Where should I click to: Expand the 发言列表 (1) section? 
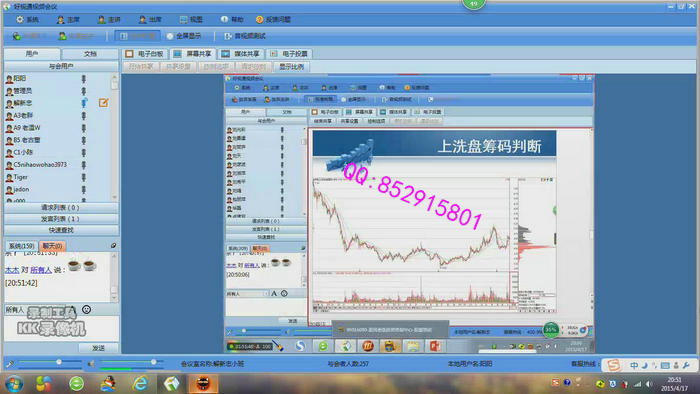[61, 219]
